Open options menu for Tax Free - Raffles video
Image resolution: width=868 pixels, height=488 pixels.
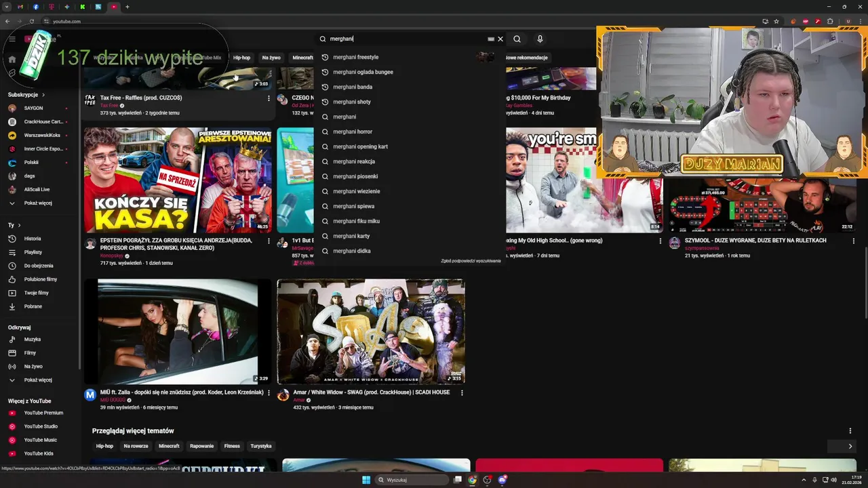click(269, 98)
